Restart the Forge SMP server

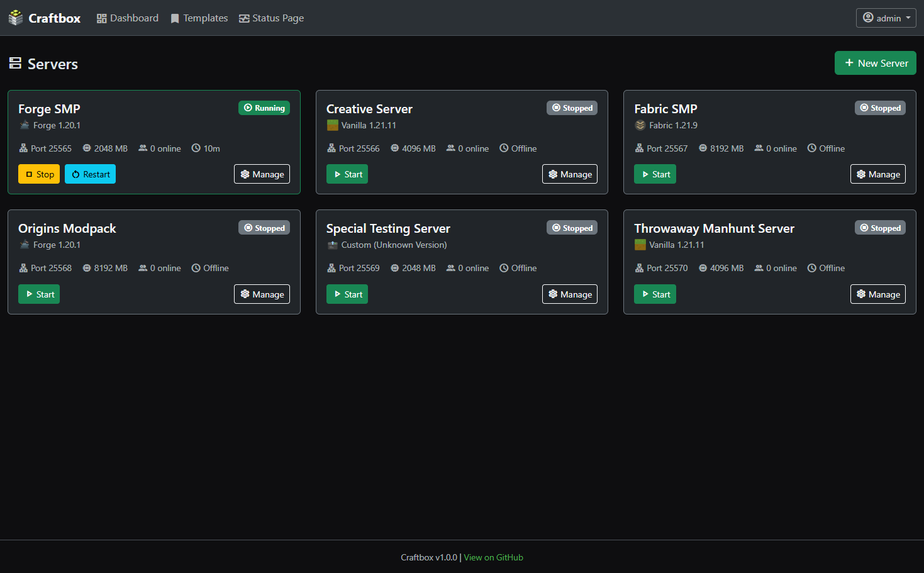90,174
